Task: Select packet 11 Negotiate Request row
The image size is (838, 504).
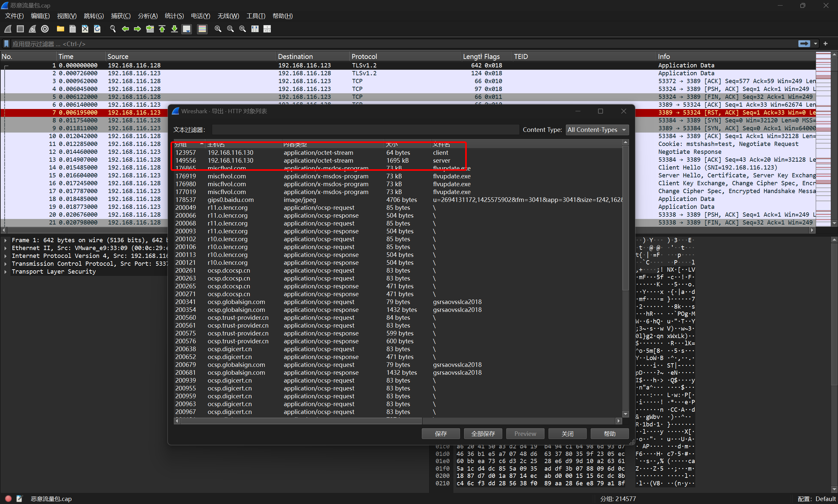Action: click(408, 144)
